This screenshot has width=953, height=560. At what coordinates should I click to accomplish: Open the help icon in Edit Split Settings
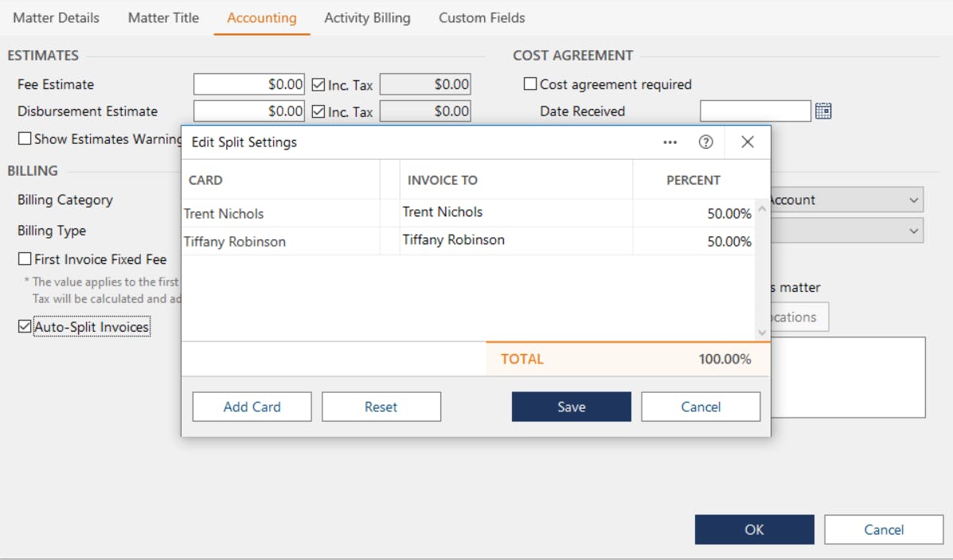click(705, 142)
